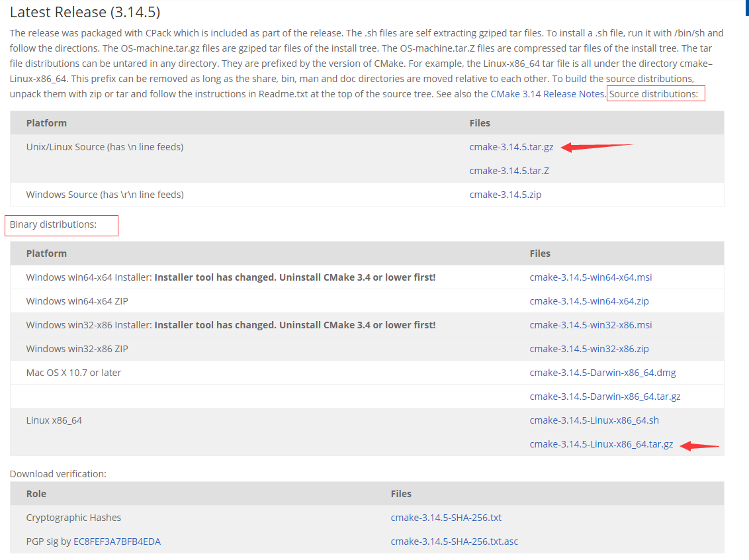Download cmake-3.14.5.zip Windows source
This screenshot has width=749, height=560.
[x=506, y=195]
